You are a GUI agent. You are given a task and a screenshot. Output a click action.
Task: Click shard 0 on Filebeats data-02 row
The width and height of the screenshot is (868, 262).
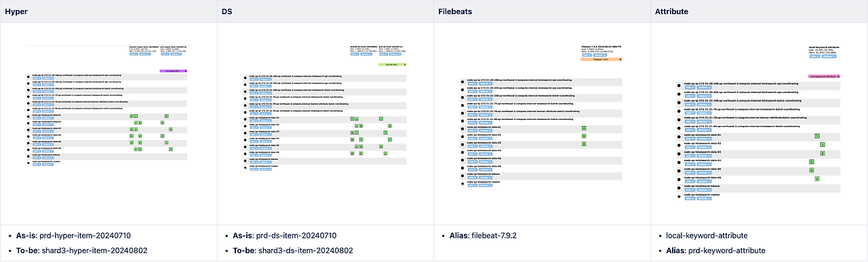point(584,136)
